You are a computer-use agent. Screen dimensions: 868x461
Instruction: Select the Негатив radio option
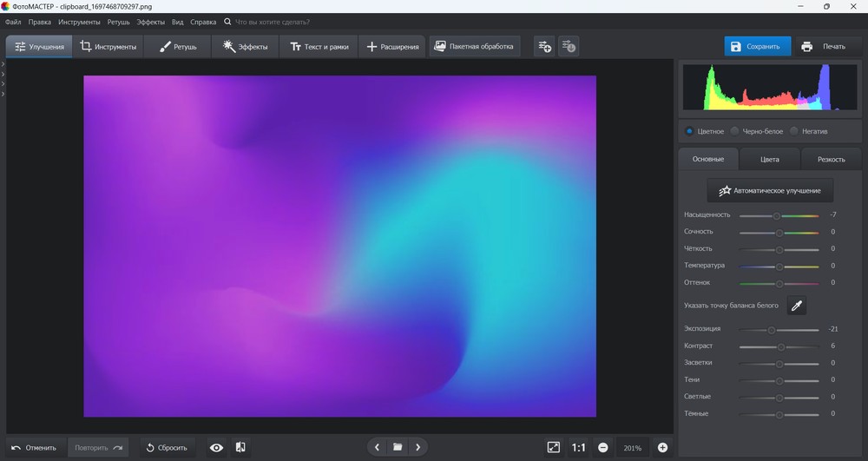tap(794, 131)
